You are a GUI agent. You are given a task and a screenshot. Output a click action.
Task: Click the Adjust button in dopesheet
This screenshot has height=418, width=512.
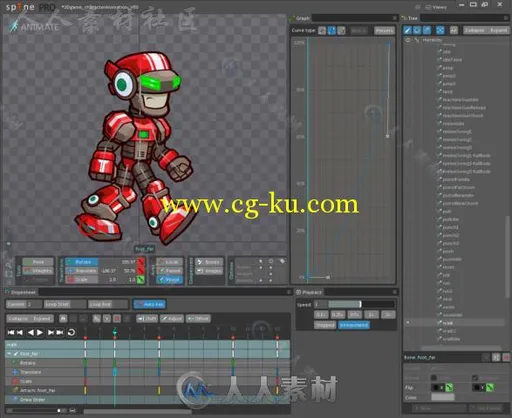(172, 319)
